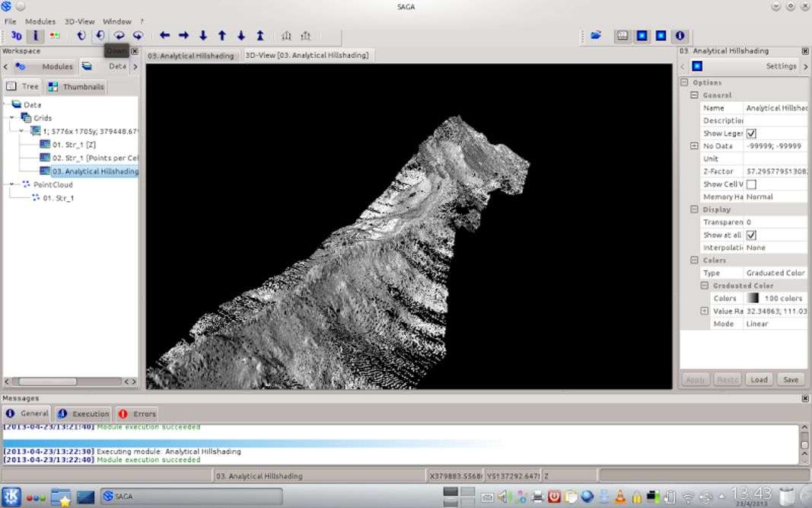Switch to the Errors messages tab
Viewport: 812px width, 508px height.
(137, 414)
